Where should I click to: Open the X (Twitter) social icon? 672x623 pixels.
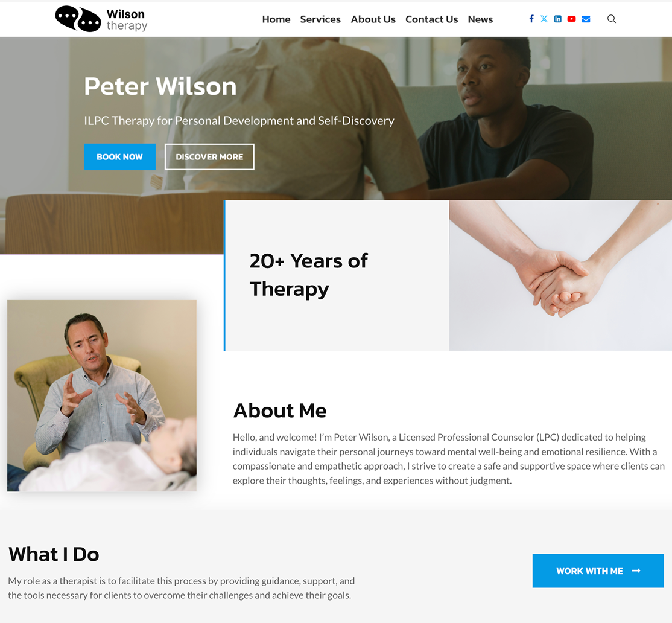tap(544, 19)
